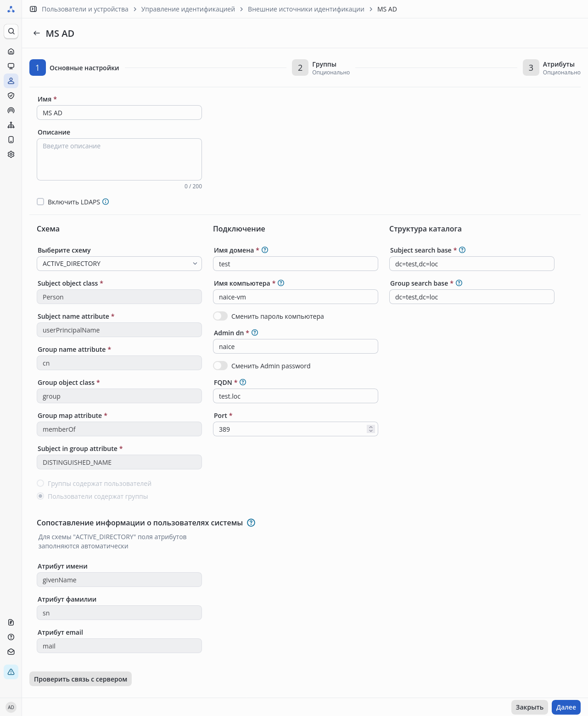Toggle Сменить Admin password switch

pos(220,366)
